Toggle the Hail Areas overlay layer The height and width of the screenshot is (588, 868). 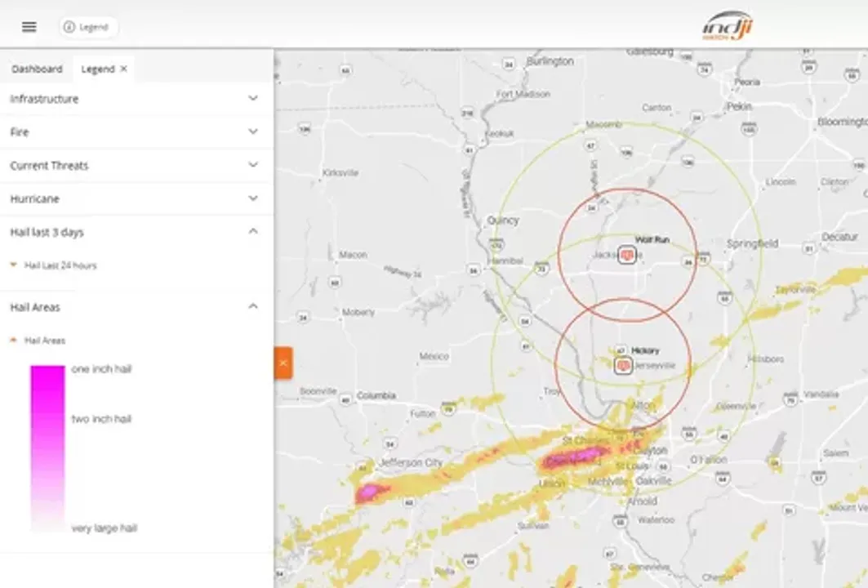[47, 340]
